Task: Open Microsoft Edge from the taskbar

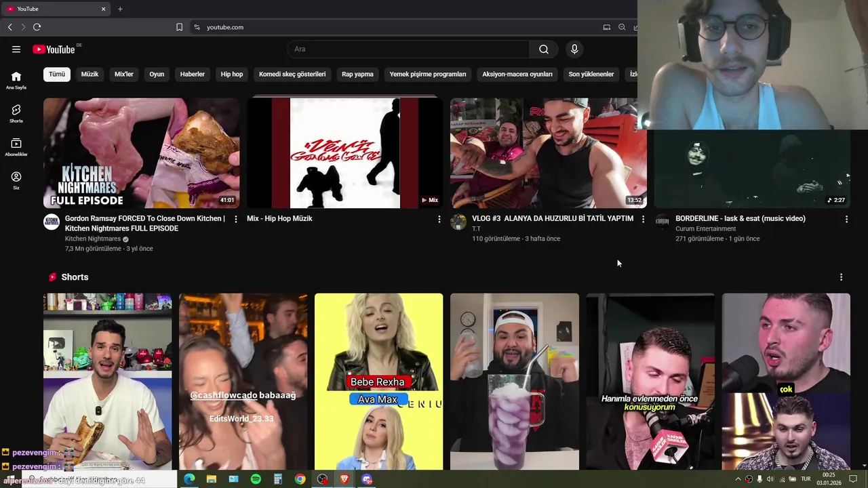Action: tap(189, 479)
